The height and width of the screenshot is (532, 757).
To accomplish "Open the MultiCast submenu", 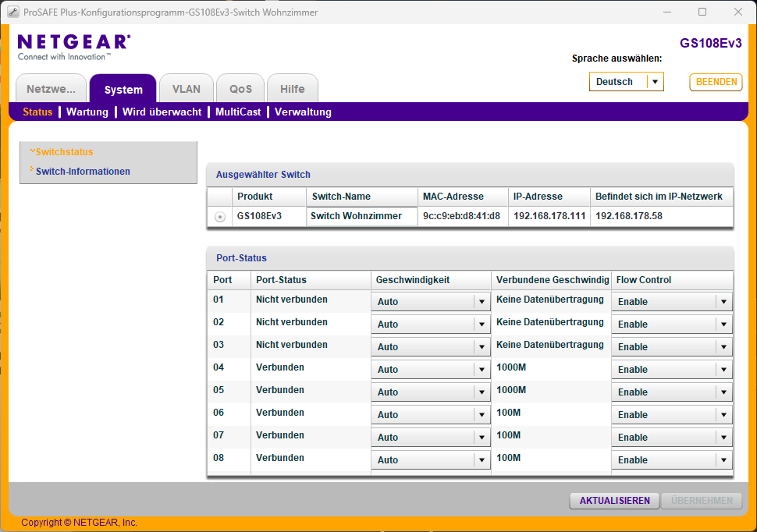I will (x=238, y=112).
